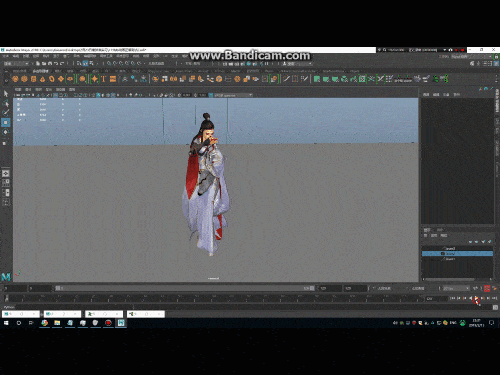Switch to single perspective view layout
Image resolution: width=500 pixels, height=375 pixels.
[6, 173]
